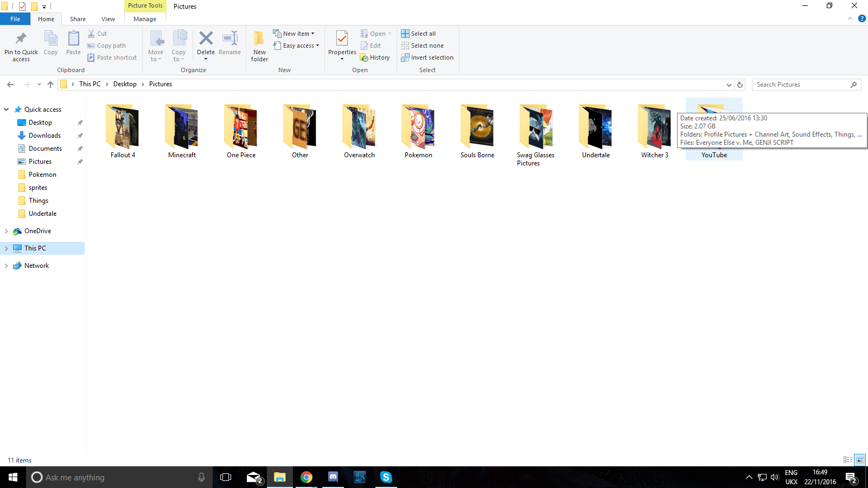868x488 pixels.
Task: Go back using the back arrow
Action: tap(10, 85)
